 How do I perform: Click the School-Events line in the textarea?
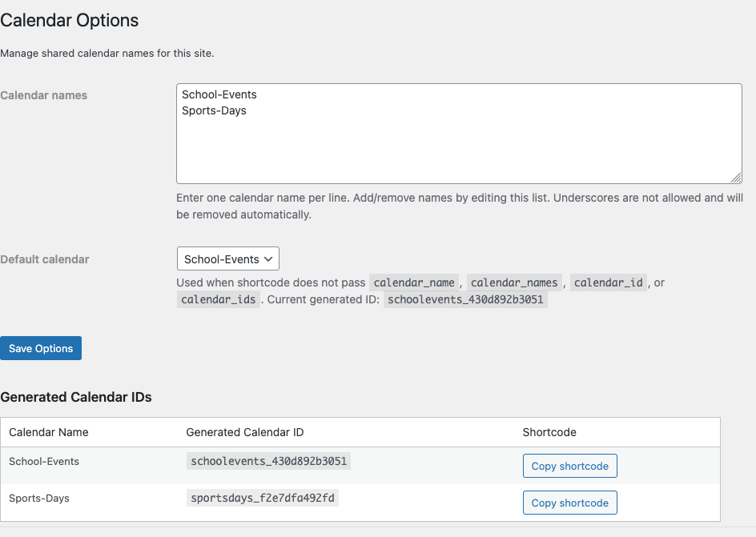click(x=219, y=94)
